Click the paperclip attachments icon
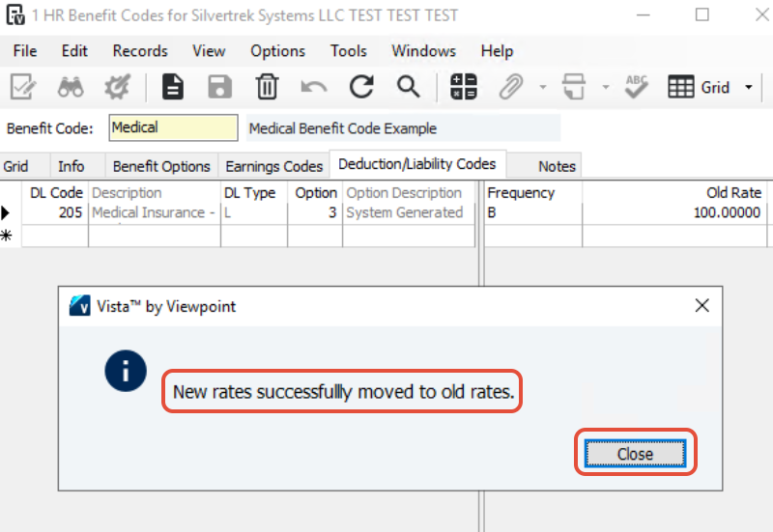Screen dimensions: 773x532 (x=511, y=87)
